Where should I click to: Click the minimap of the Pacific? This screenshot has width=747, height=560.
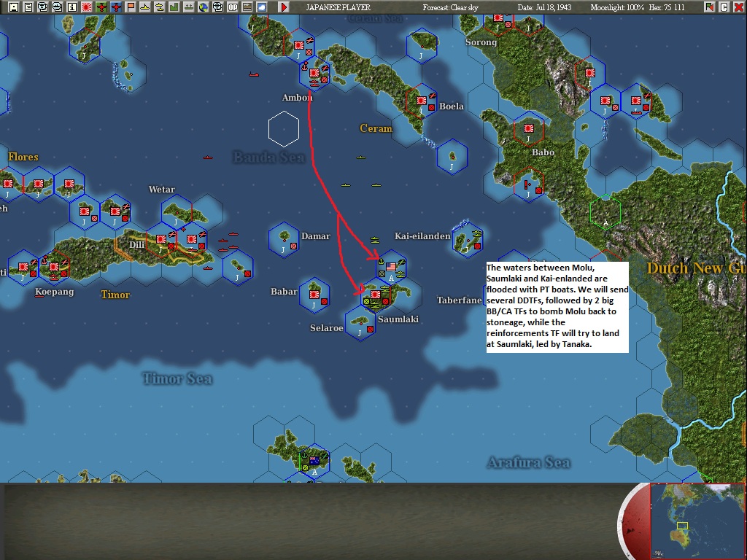(698, 521)
